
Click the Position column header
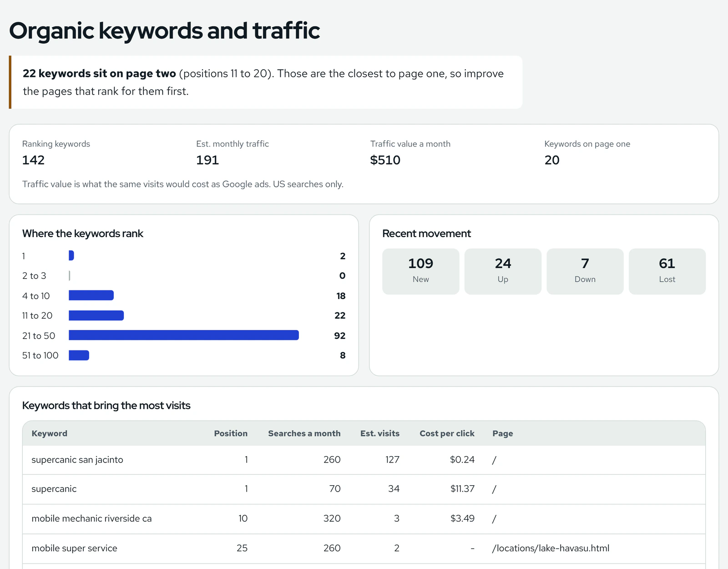[231, 433]
